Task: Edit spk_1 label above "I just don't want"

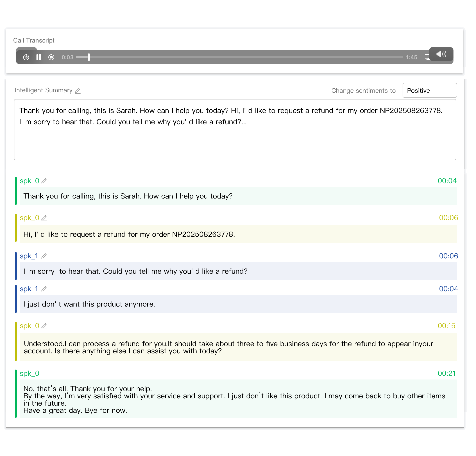Action: pyautogui.click(x=44, y=289)
